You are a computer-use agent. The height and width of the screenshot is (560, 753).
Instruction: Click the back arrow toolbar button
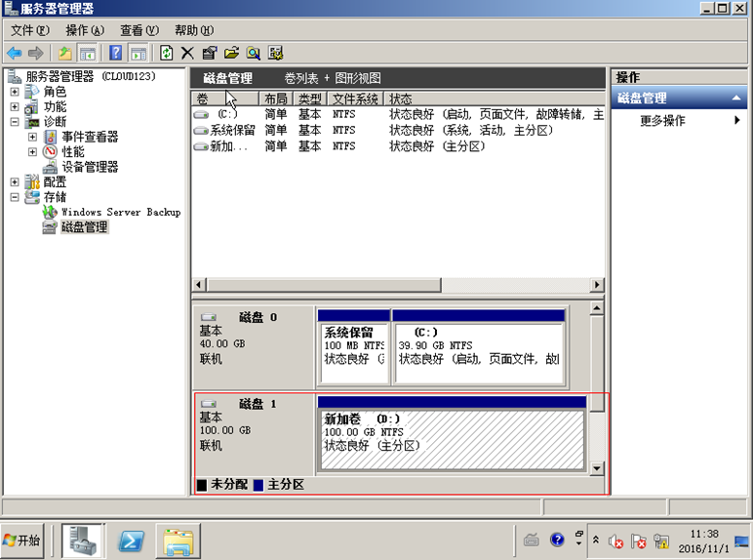tap(14, 53)
